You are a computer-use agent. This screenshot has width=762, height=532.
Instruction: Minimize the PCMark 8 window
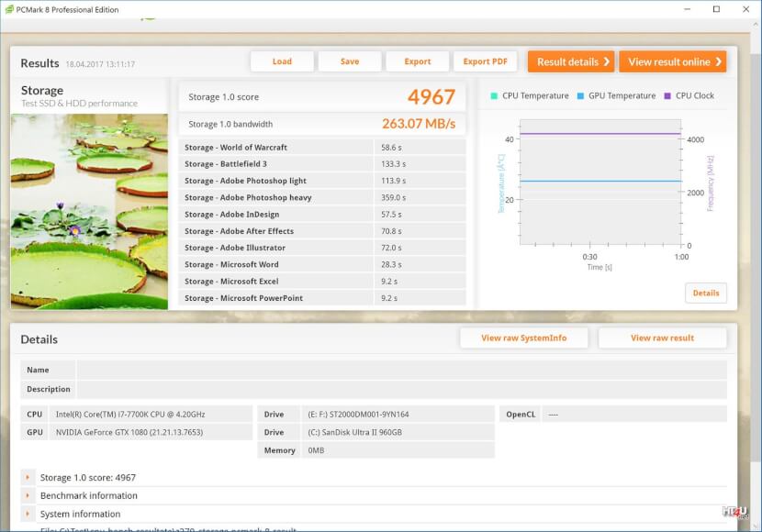[687, 9]
